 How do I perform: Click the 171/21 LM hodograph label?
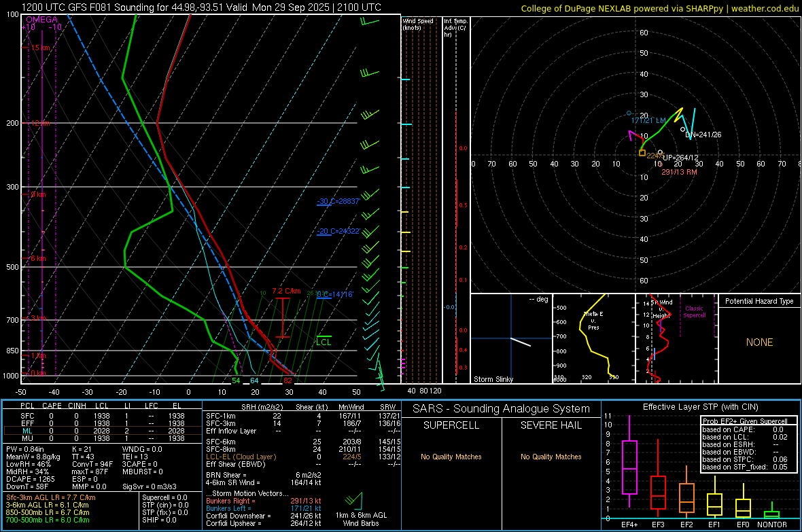click(x=648, y=120)
